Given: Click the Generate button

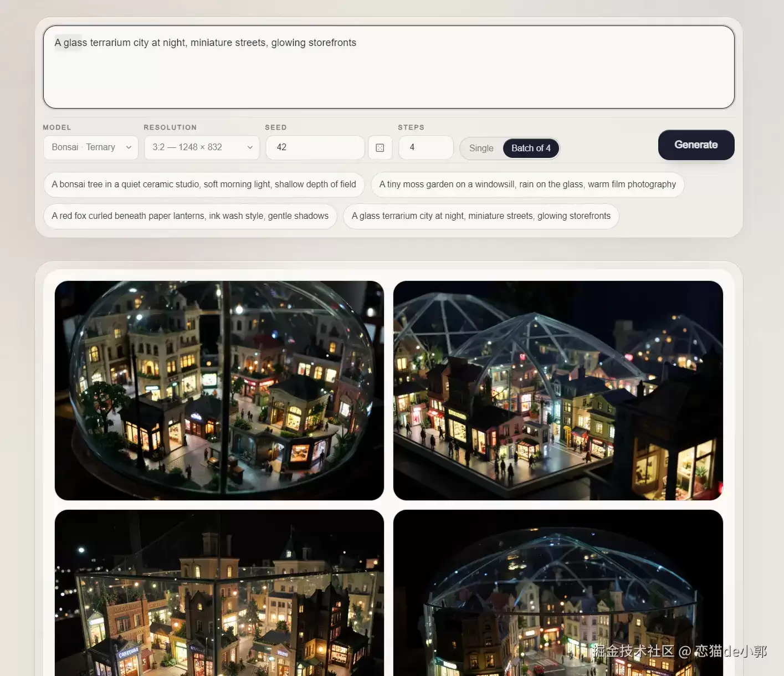Looking at the screenshot, I should pos(696,145).
